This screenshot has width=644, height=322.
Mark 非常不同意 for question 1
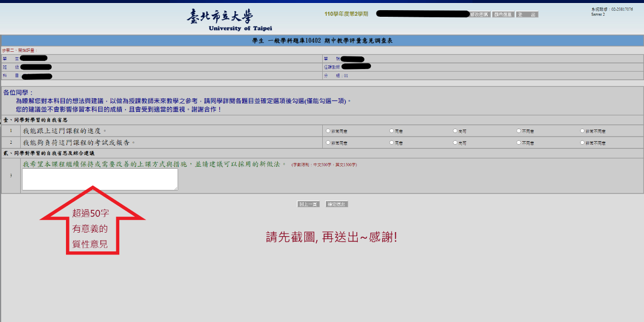point(582,131)
